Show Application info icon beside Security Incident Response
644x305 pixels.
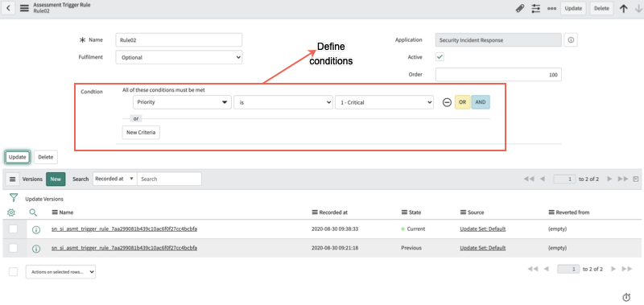pyautogui.click(x=571, y=40)
